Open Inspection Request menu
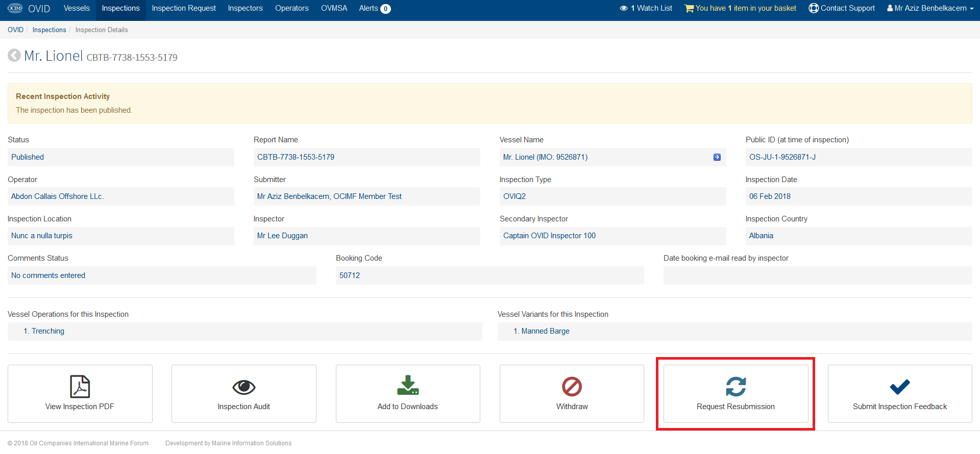The image size is (980, 454). pos(184,8)
